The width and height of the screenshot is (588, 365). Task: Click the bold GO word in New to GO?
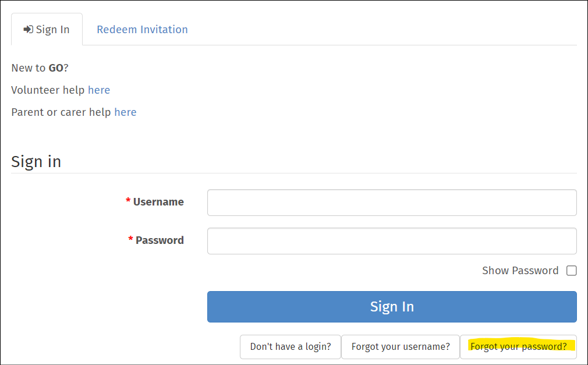point(56,68)
